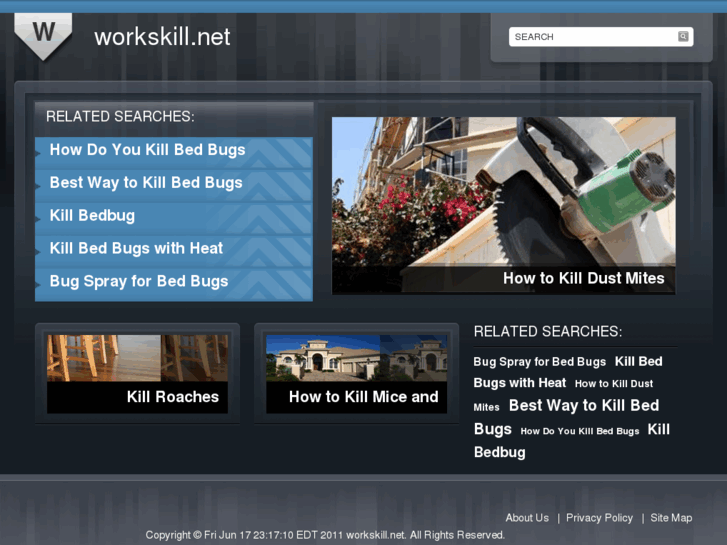Viewport: 727px width, 545px height.
Task: Click the W shield logo icon
Action: point(43,36)
